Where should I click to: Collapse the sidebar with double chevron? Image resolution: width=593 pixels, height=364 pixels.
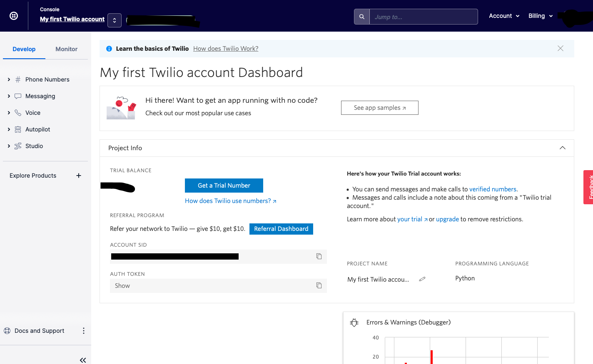[x=83, y=360]
